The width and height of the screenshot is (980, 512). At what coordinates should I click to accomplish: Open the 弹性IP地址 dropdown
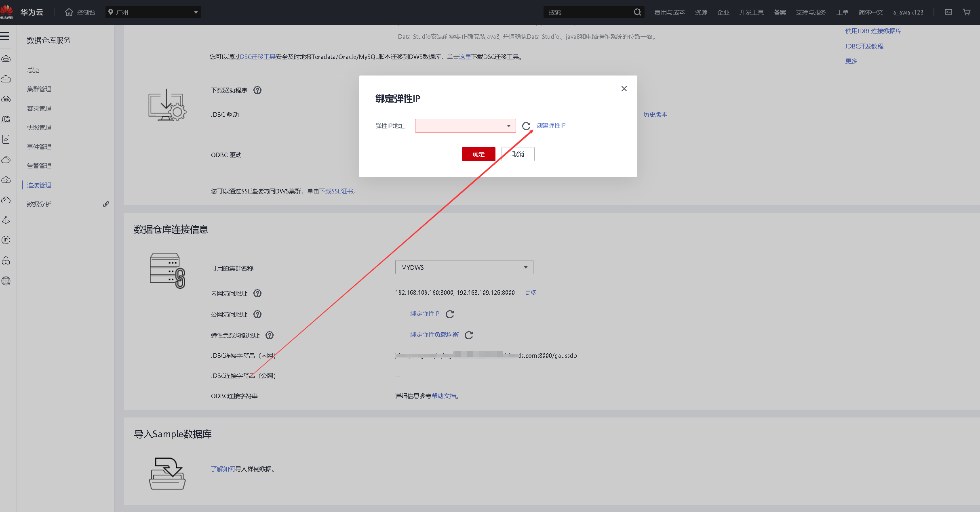465,126
